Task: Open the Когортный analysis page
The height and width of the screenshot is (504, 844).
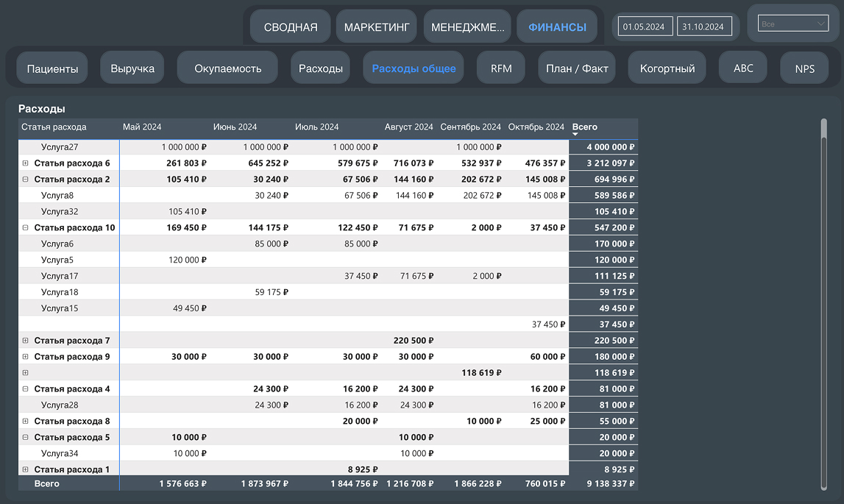Action: [667, 68]
